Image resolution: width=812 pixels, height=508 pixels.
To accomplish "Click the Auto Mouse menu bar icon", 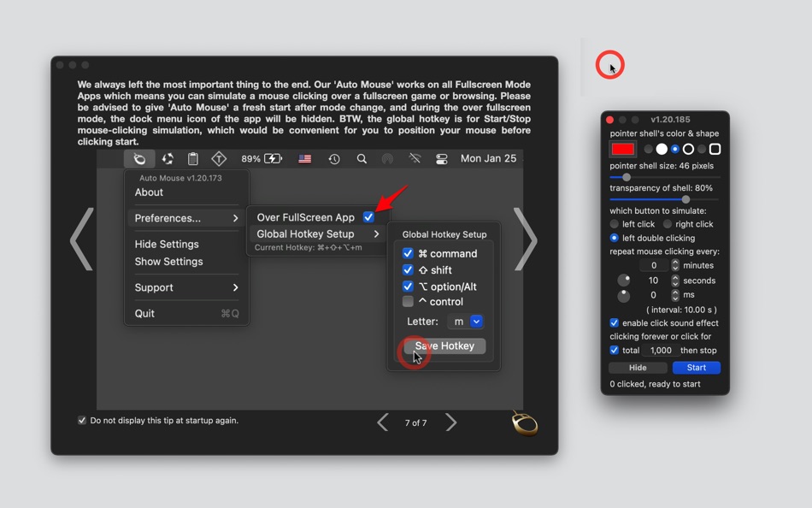I will 139,158.
